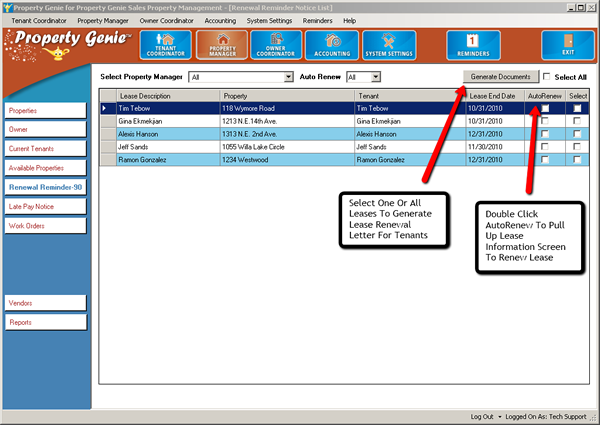
Task: Check AutoRenew for Jeff Sands lease
Action: (545, 147)
